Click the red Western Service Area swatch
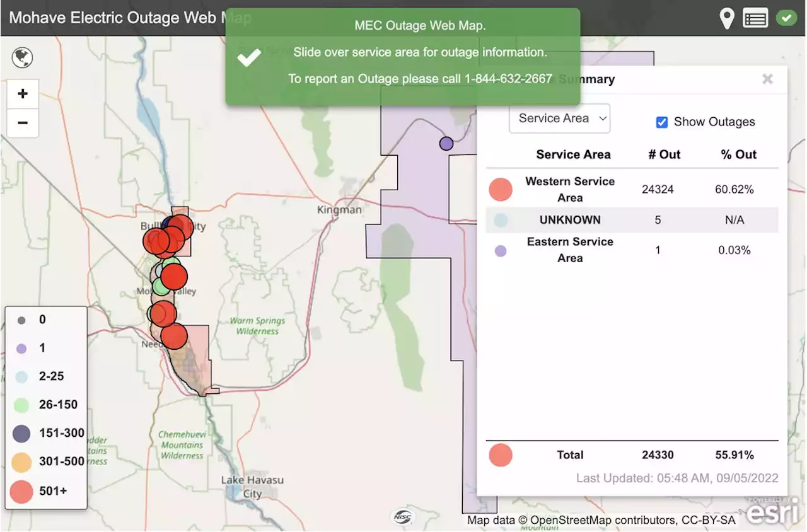 [501, 189]
